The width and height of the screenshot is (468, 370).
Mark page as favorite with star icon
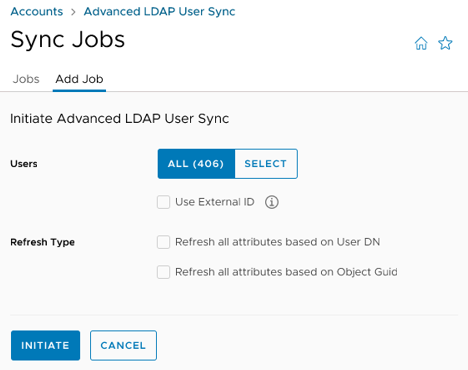pos(445,43)
